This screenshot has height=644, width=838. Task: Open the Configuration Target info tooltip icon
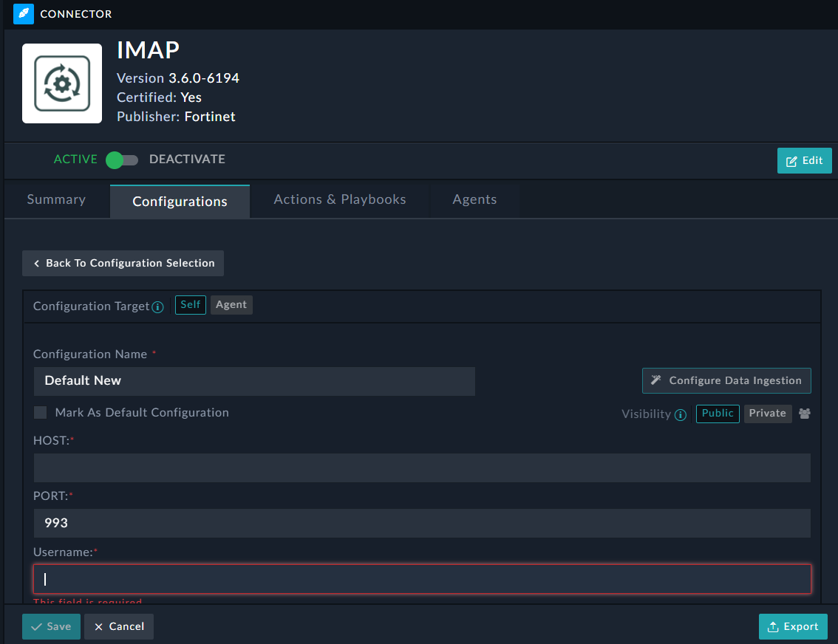point(157,306)
